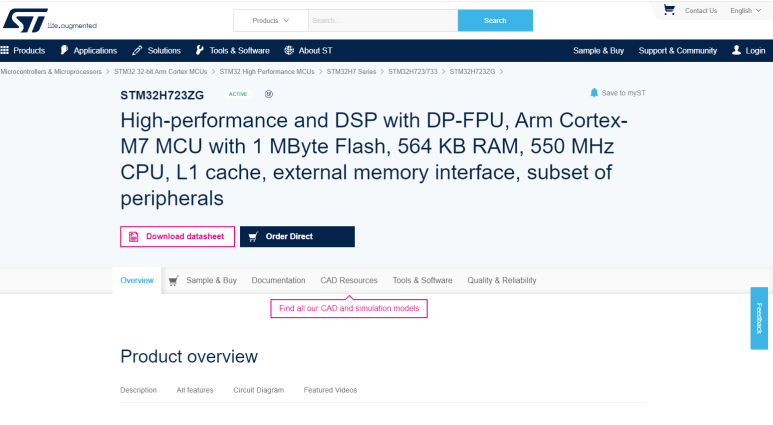Open STM32H723ZG breadcrumb link
773x425 pixels.
472,72
